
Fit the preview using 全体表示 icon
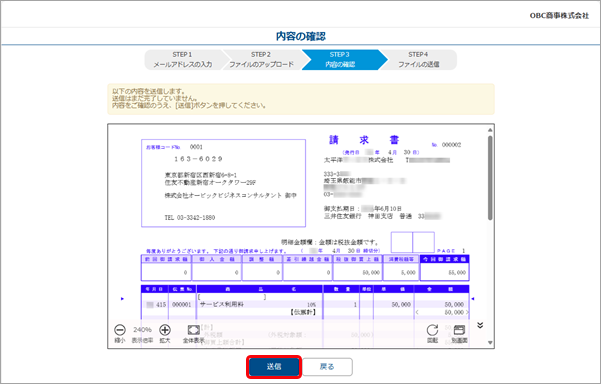point(194,330)
